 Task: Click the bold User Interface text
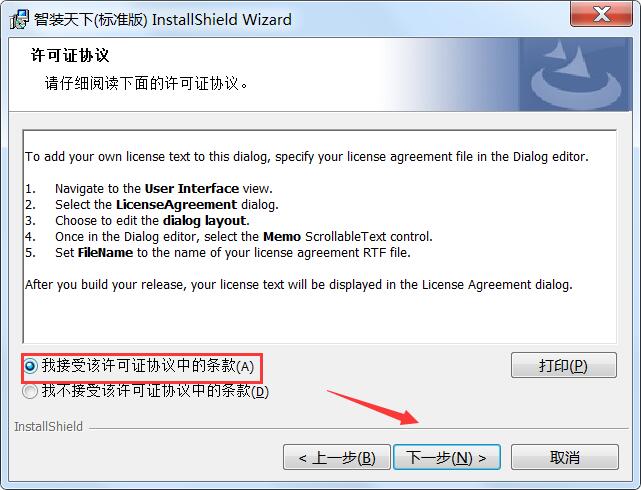click(x=192, y=188)
